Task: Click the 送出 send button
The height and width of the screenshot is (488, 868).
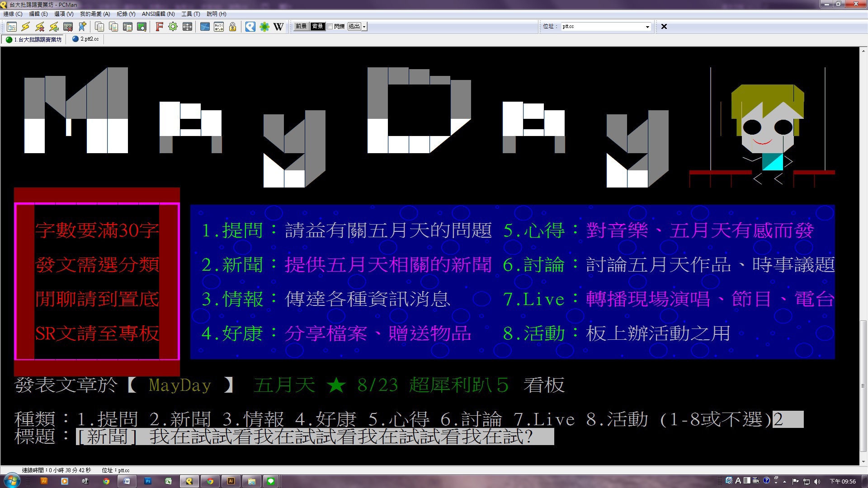Action: pos(354,27)
